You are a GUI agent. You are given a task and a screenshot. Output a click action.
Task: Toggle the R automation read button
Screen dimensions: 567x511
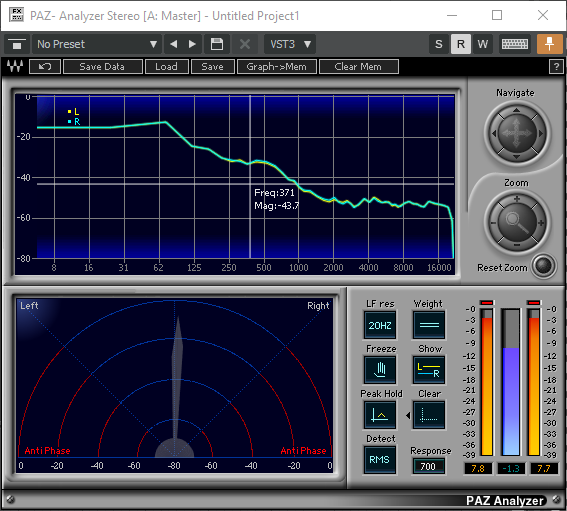point(461,44)
